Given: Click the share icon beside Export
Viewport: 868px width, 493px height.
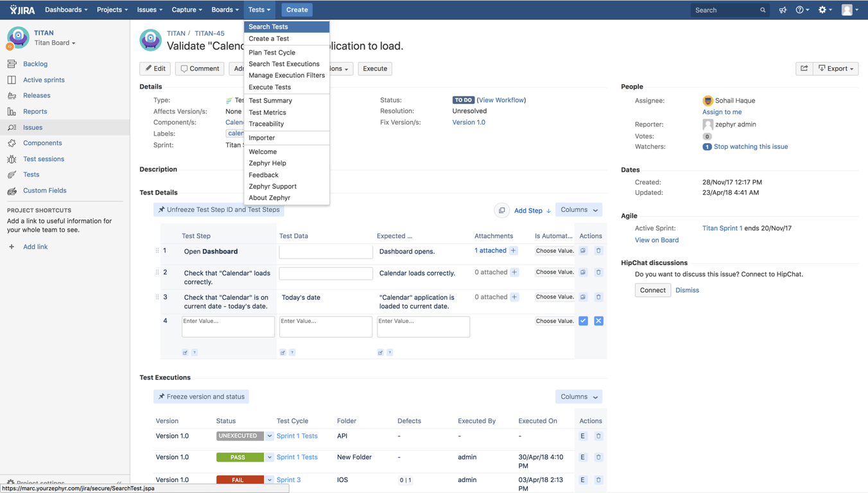Looking at the screenshot, I should click(804, 69).
